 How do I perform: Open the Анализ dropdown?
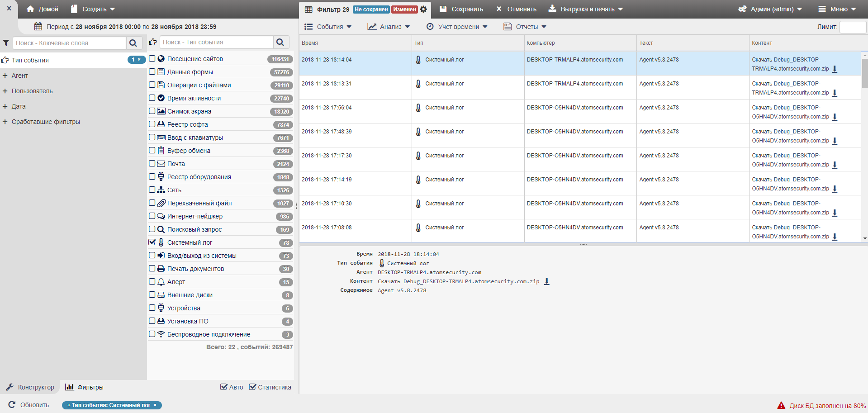click(x=389, y=27)
